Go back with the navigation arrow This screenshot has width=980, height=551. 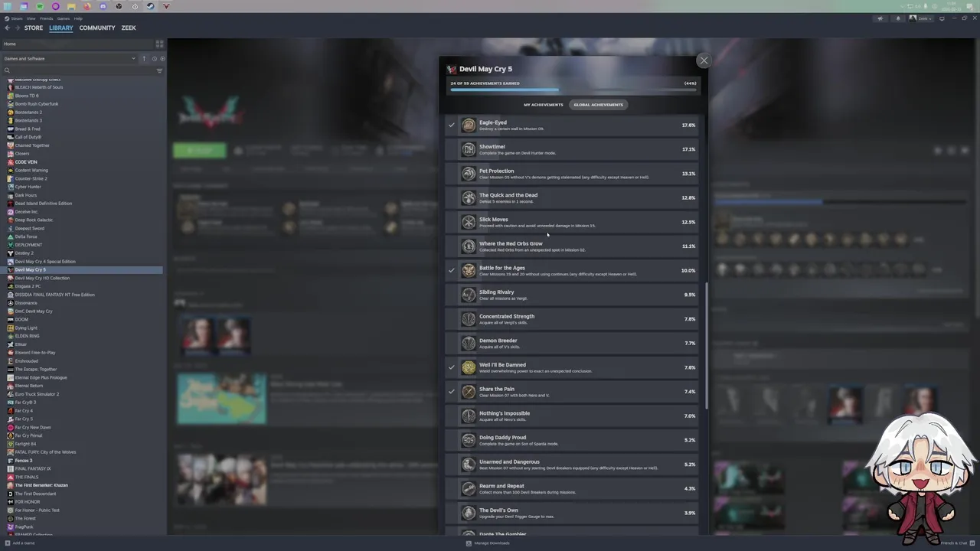[x=8, y=28]
